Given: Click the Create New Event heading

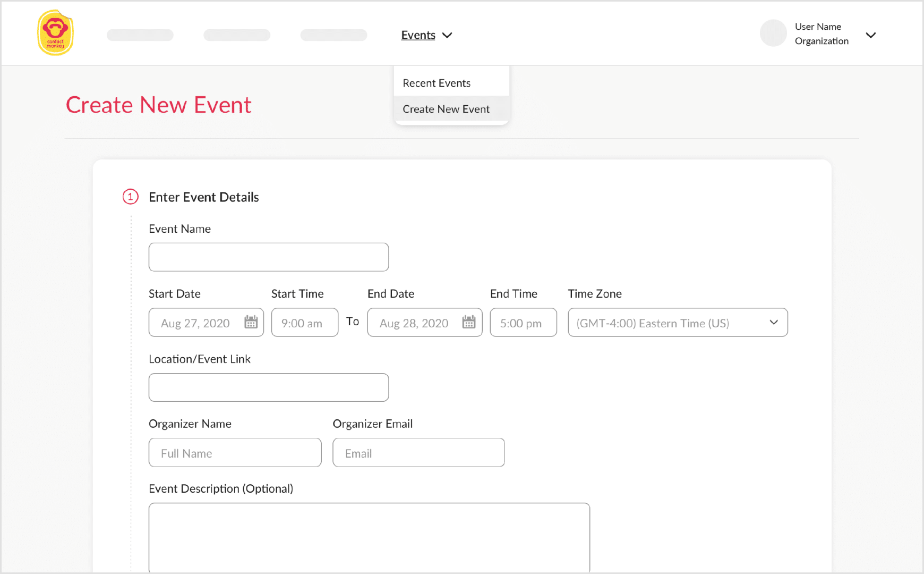Looking at the screenshot, I should 158,105.
